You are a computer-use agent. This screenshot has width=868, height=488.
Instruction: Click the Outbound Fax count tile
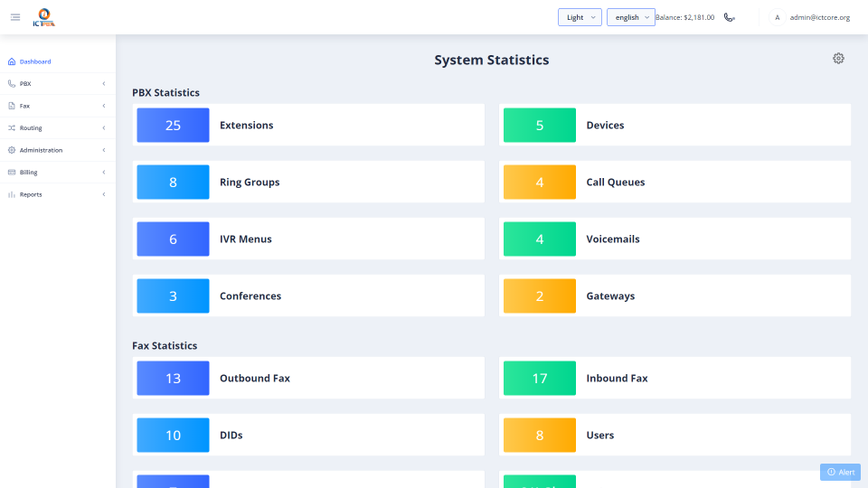(174, 378)
